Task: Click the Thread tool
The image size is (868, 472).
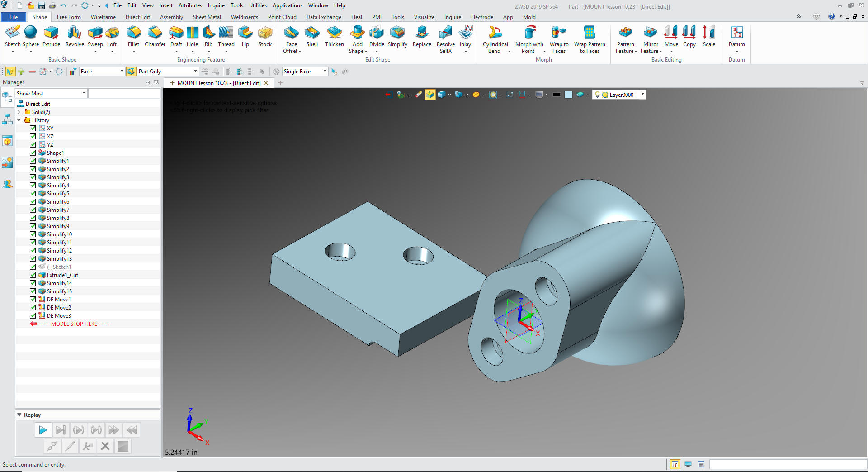Action: pos(226,36)
